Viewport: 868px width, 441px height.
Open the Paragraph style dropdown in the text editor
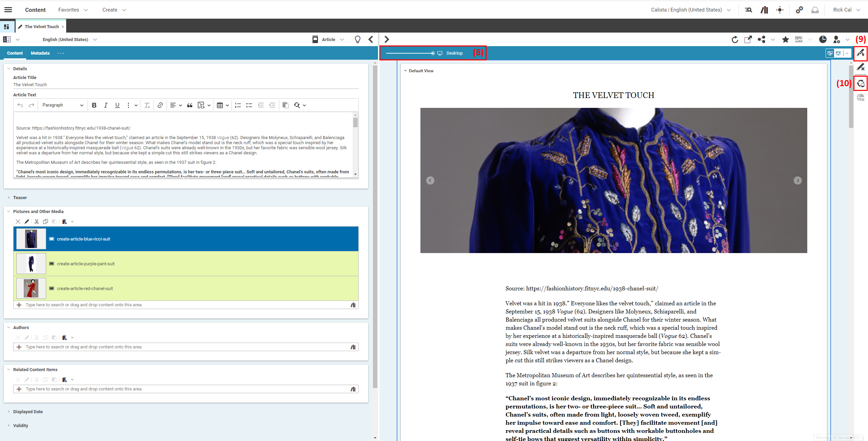62,105
